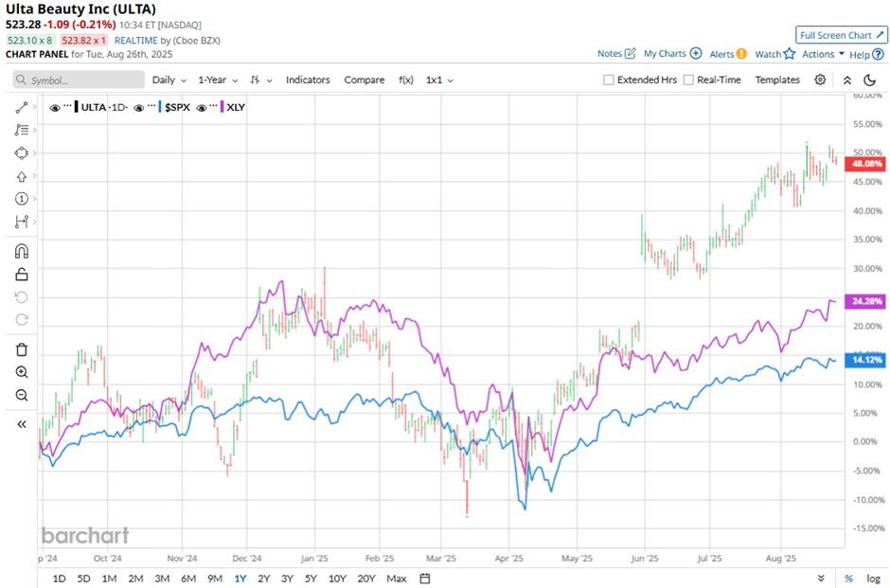Open the bar type dropdown

click(261, 80)
